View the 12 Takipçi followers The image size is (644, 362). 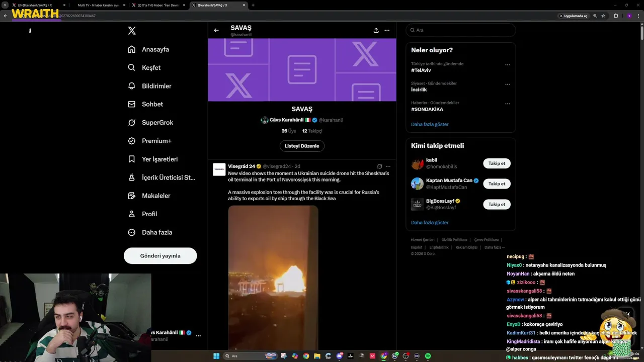pyautogui.click(x=312, y=131)
